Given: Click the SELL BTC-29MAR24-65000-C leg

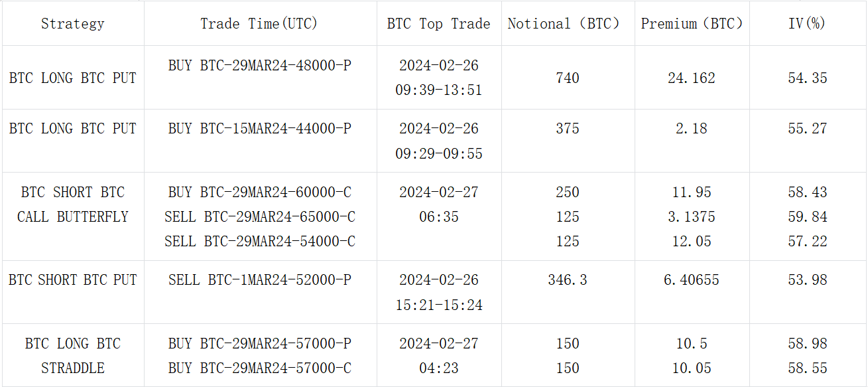Looking at the screenshot, I should 259,216.
